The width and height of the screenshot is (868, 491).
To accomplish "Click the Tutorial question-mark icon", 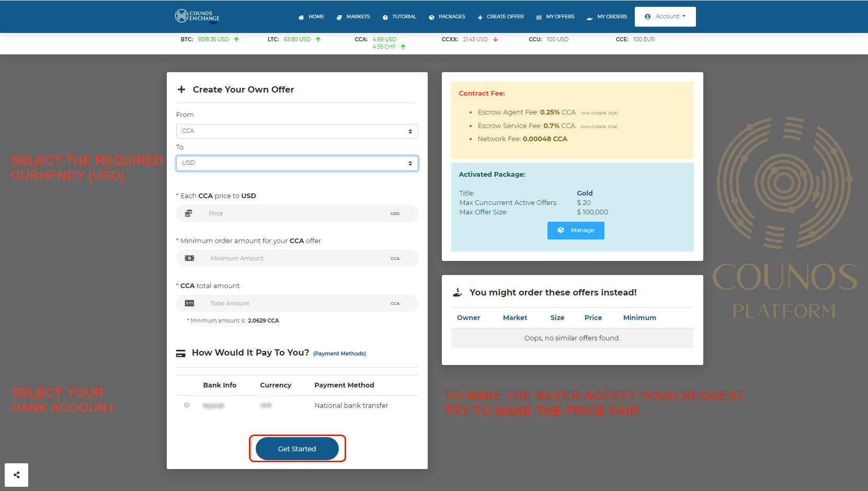I will (x=385, y=17).
